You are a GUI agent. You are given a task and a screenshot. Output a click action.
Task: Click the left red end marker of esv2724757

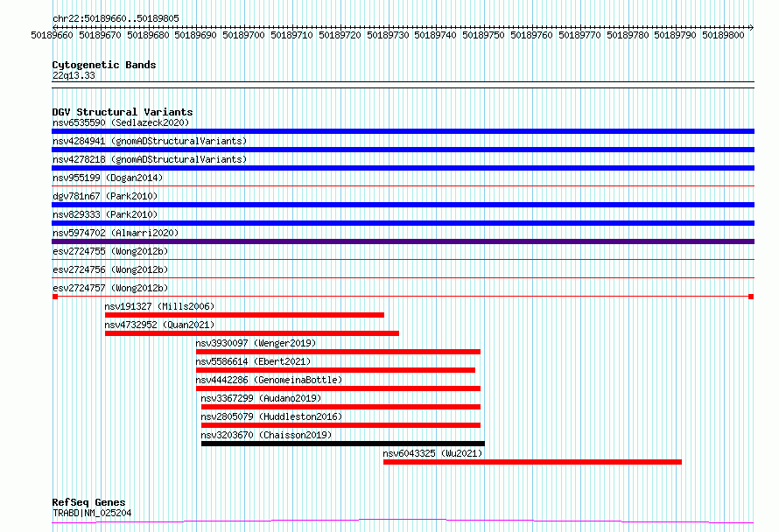(55, 297)
